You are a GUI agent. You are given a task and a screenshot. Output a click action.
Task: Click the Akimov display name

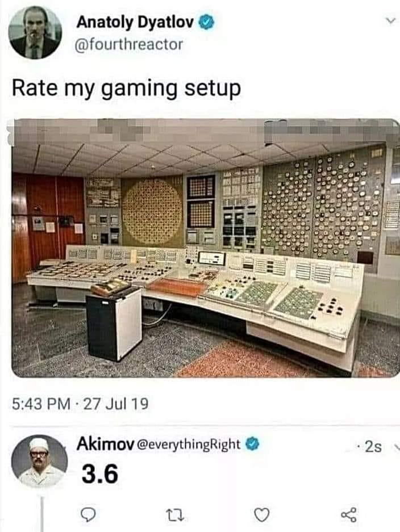pos(105,444)
